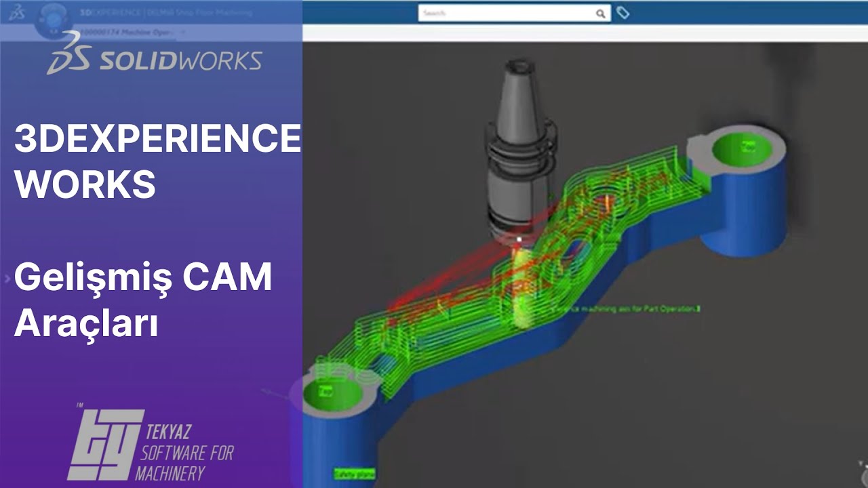This screenshot has width=868, height=488.
Task: Select the Safety plane label in the viewport
Action: 354,474
